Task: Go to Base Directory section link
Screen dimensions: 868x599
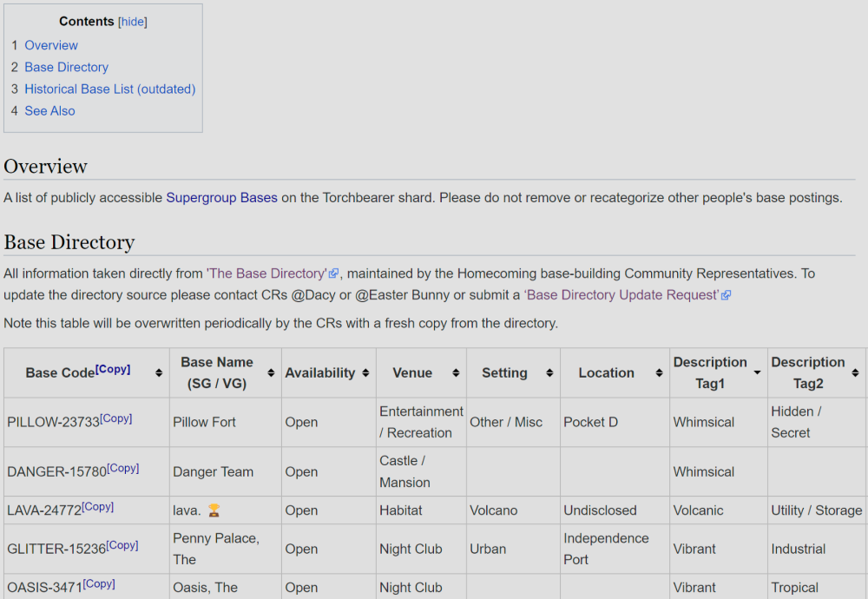Action: 66,67
